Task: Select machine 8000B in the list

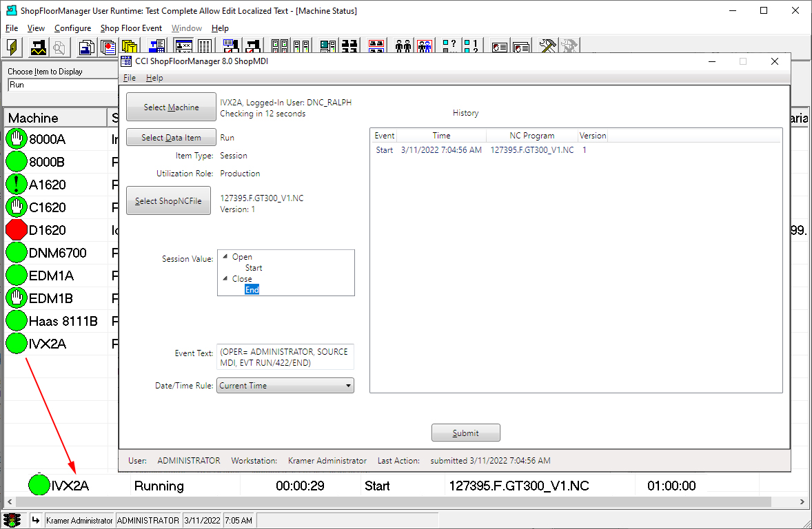Action: pos(47,161)
